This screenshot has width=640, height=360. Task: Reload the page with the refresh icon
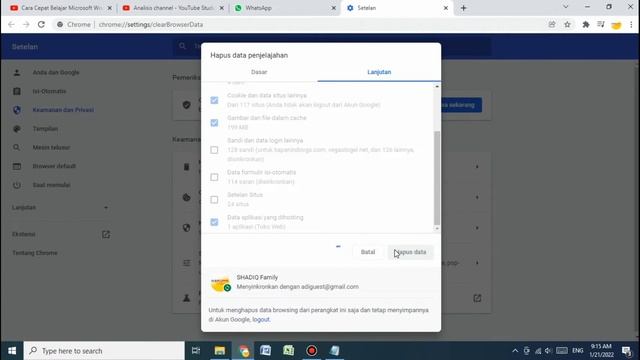coord(41,24)
